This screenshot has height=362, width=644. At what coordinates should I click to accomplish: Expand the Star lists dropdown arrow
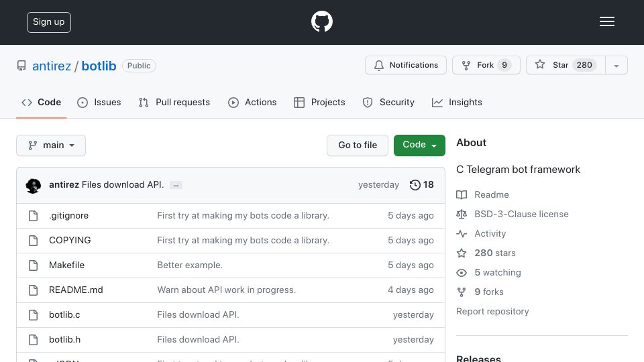point(616,66)
